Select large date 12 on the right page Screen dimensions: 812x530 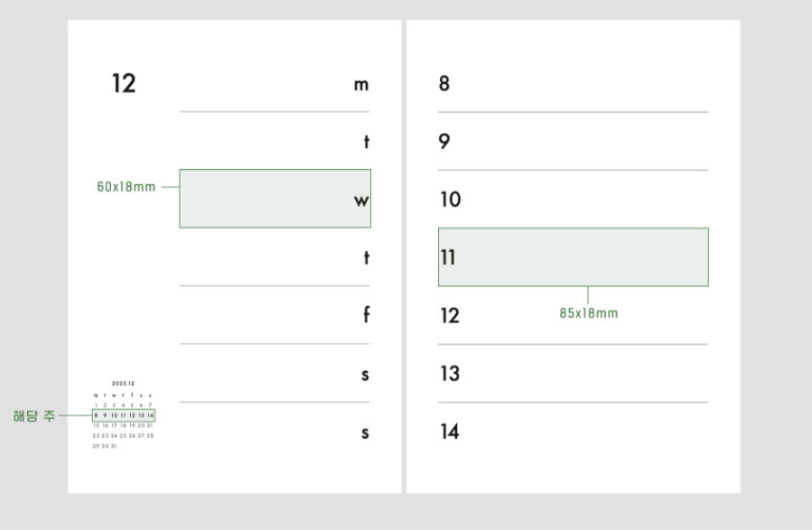pyautogui.click(x=450, y=315)
